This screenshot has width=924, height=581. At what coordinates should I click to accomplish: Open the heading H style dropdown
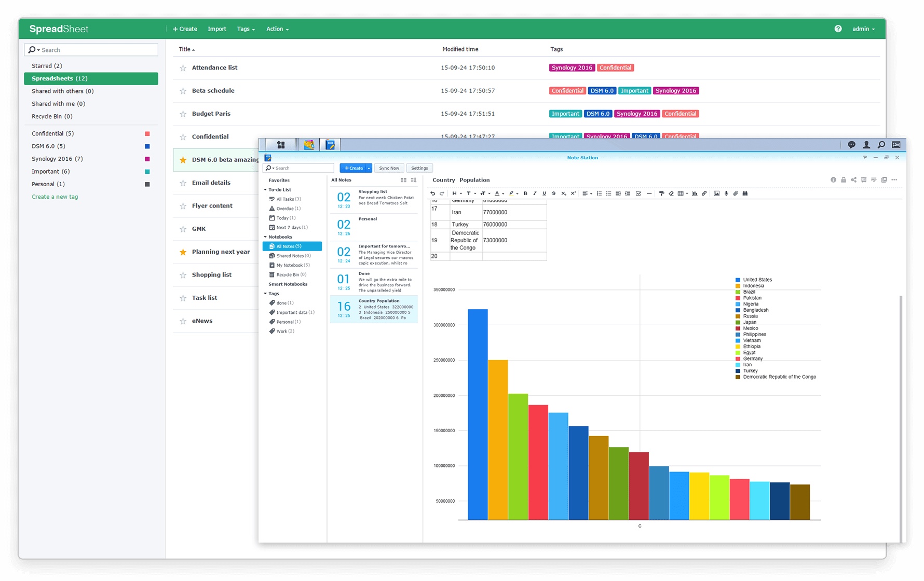point(457,193)
